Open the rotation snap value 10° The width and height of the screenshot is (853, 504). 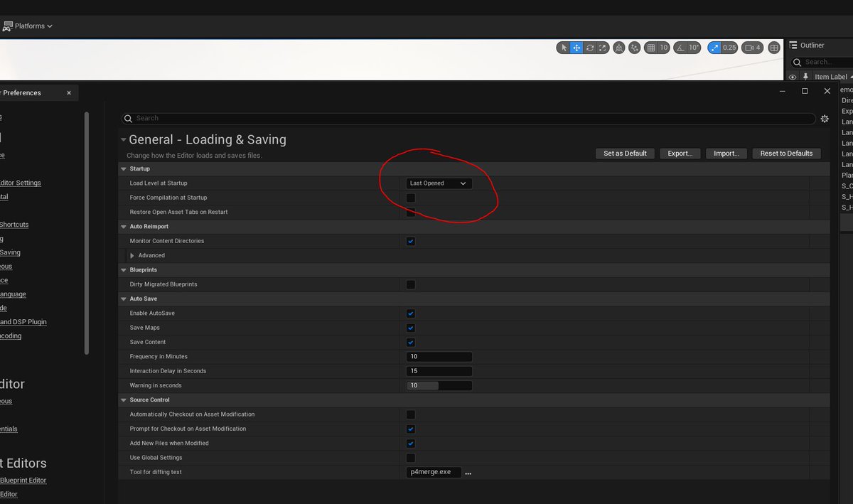point(694,48)
